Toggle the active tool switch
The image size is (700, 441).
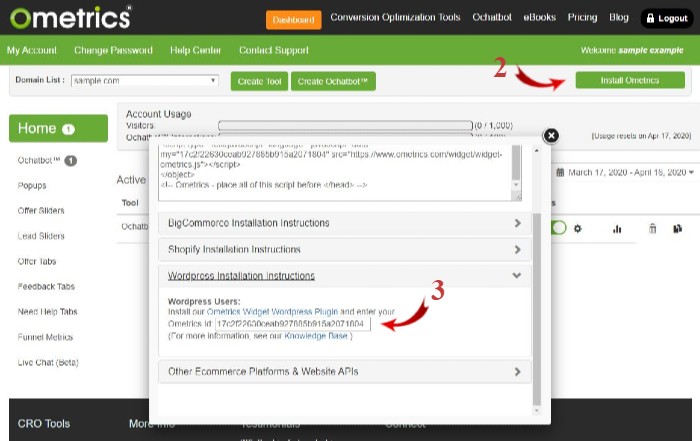point(559,228)
